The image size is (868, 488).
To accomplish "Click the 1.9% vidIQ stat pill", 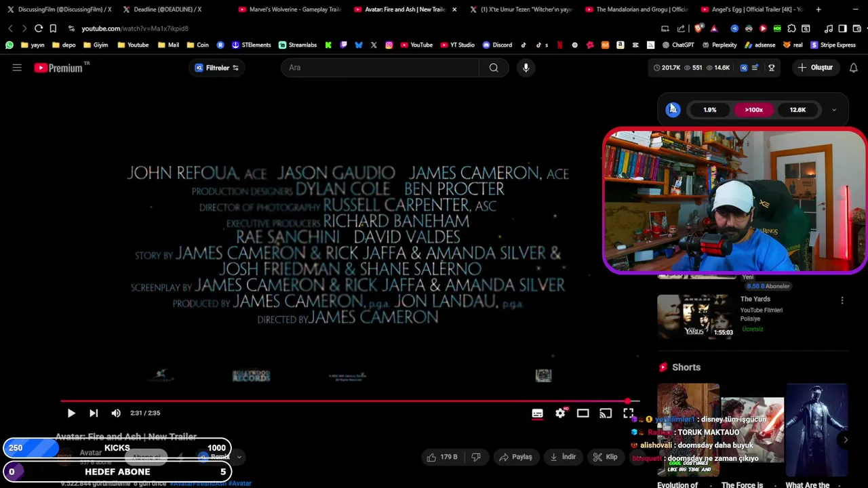I will [710, 110].
